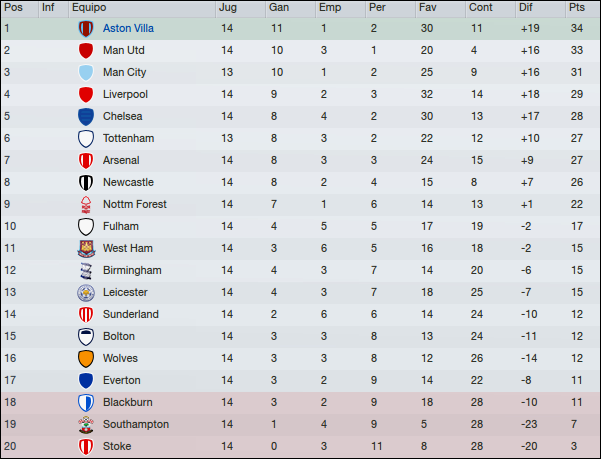This screenshot has height=459, width=601.
Task: Click the Wolves orange badge
Action: (86, 359)
